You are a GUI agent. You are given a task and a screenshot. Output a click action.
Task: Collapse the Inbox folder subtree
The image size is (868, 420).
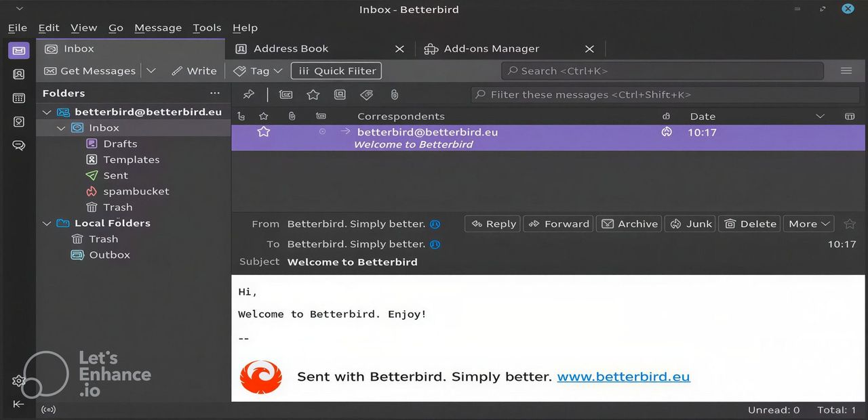[x=61, y=128]
